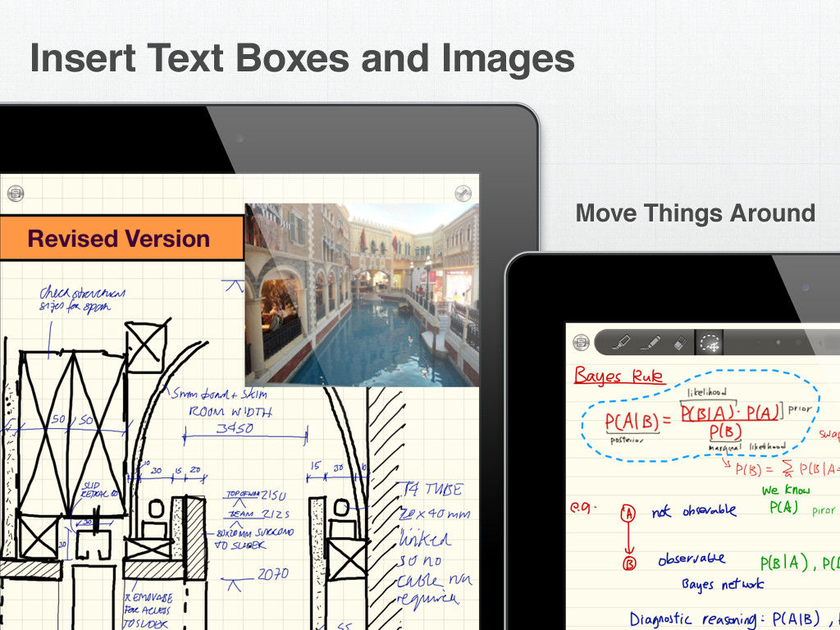Screen dimensions: 840x630
Task: Tap the 2070 dimension label
Action: pyautogui.click(x=273, y=574)
